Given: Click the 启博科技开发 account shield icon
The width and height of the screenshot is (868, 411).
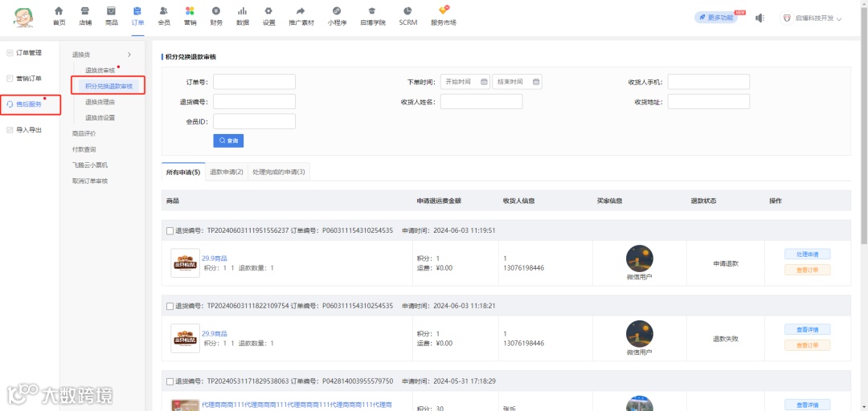Looking at the screenshot, I should (x=786, y=18).
